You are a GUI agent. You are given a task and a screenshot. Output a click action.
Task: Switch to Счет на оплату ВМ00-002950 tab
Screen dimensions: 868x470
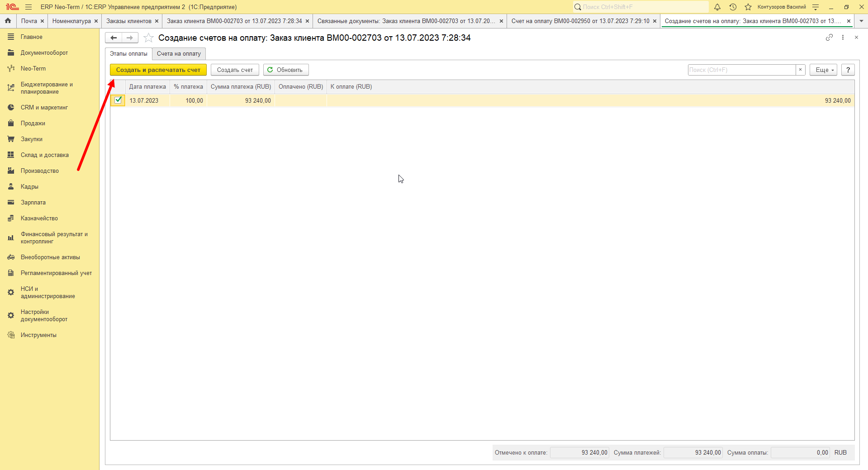click(x=580, y=21)
